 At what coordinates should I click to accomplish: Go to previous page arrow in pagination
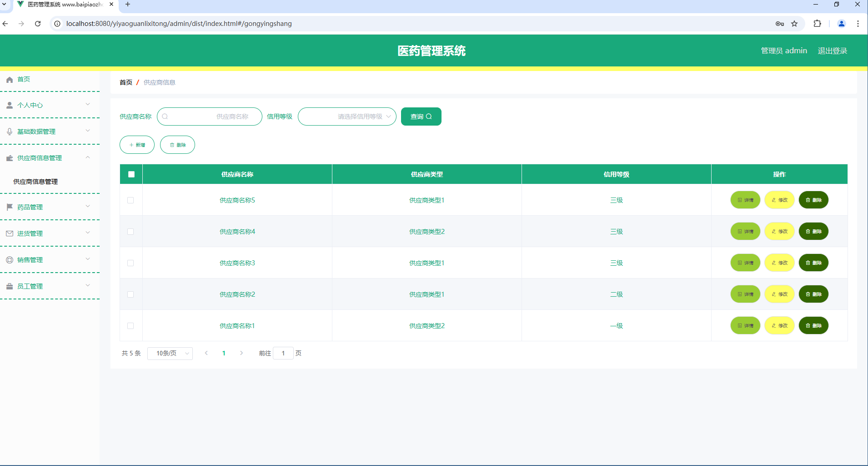(206, 353)
